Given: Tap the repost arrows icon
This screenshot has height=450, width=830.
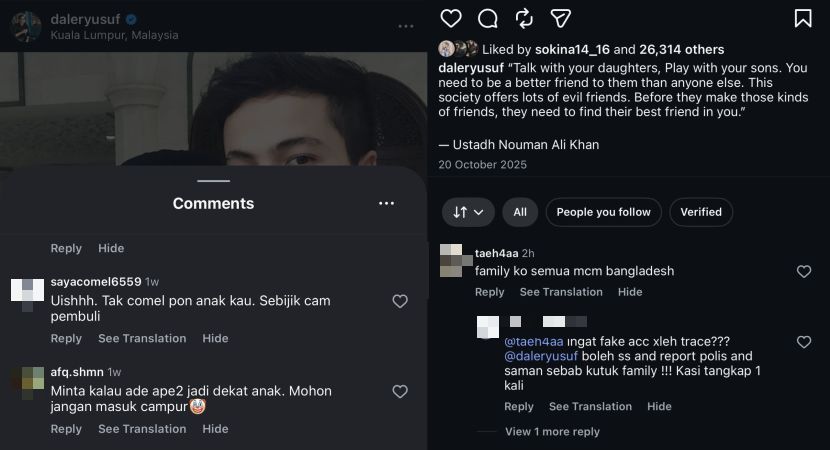Looking at the screenshot, I should point(524,18).
